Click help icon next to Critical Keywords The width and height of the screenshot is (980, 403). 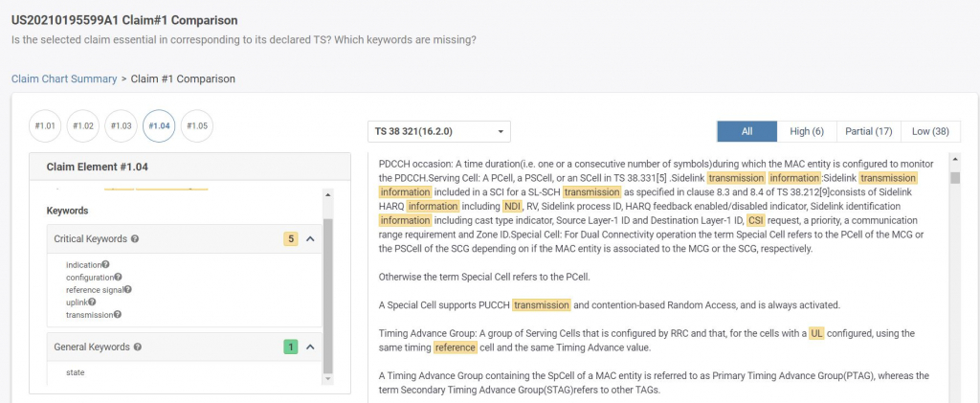coord(135,238)
